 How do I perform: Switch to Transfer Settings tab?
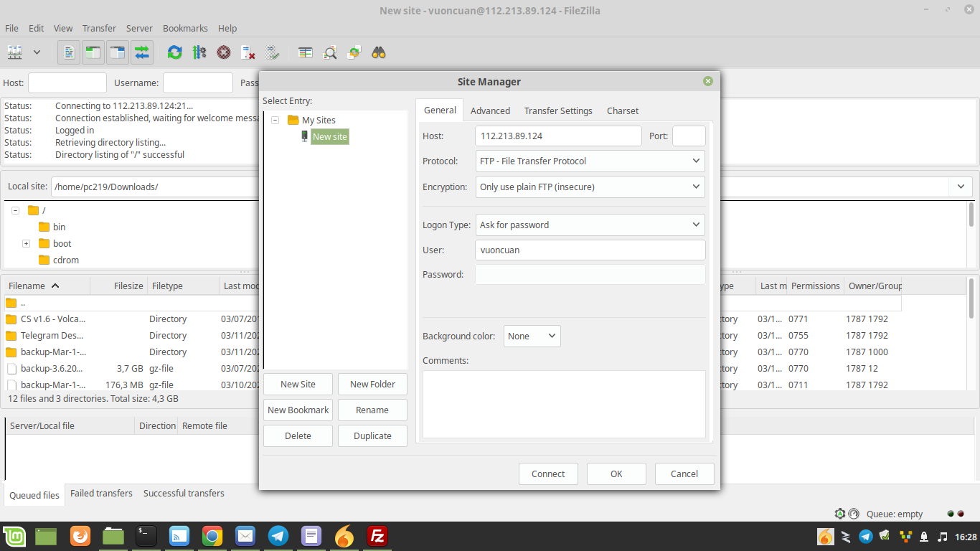558,110
